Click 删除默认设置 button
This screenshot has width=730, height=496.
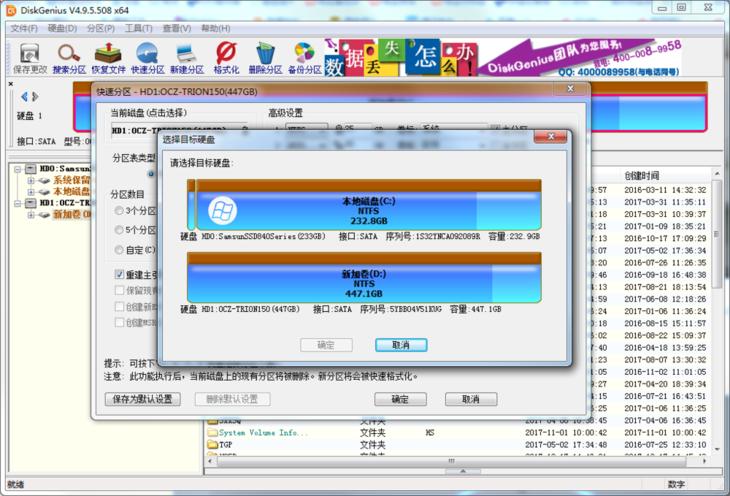coord(232,399)
